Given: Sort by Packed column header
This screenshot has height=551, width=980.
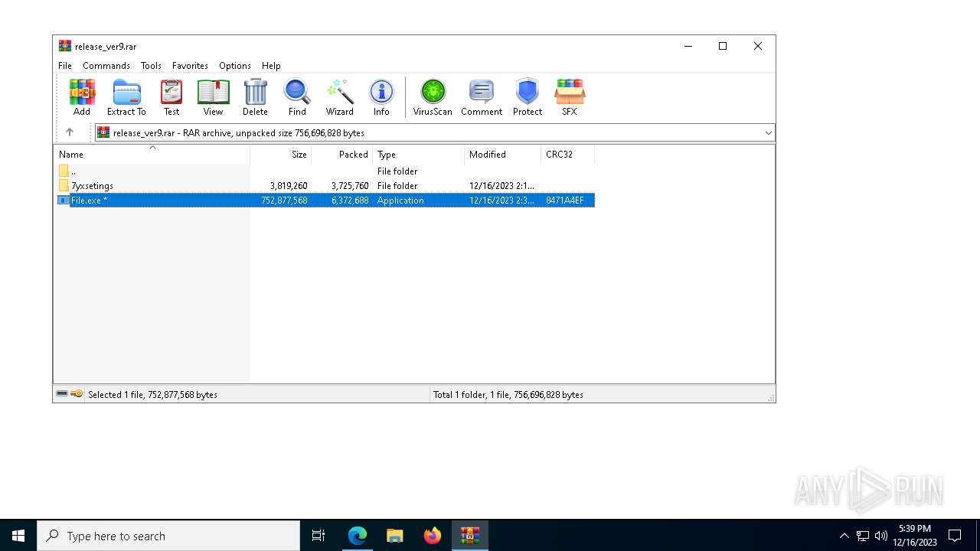Looking at the screenshot, I should (342, 155).
